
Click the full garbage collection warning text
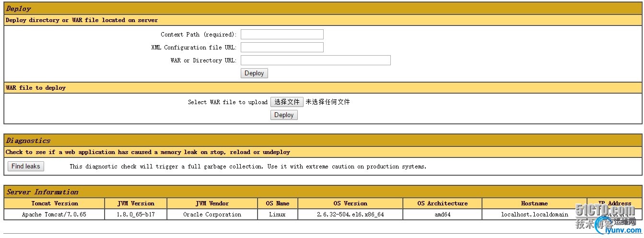click(248, 167)
